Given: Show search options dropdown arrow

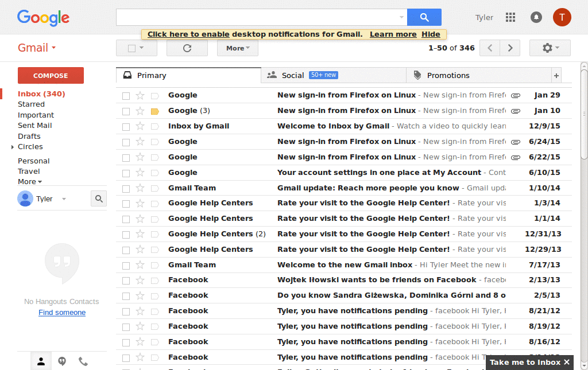Looking at the screenshot, I should (x=401, y=17).
